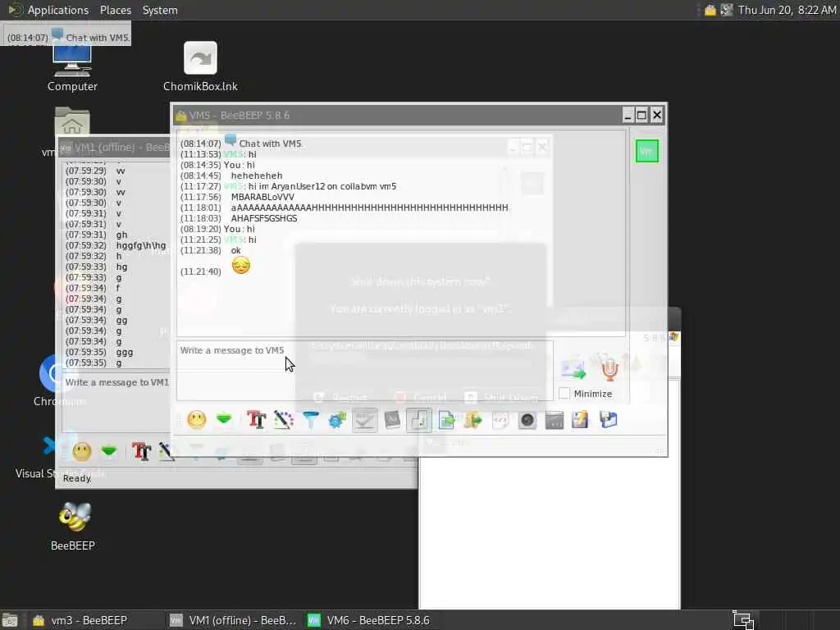The height and width of the screenshot is (630, 840).
Task: Open the BeeBEEP desktop shortcut
Action: [73, 527]
